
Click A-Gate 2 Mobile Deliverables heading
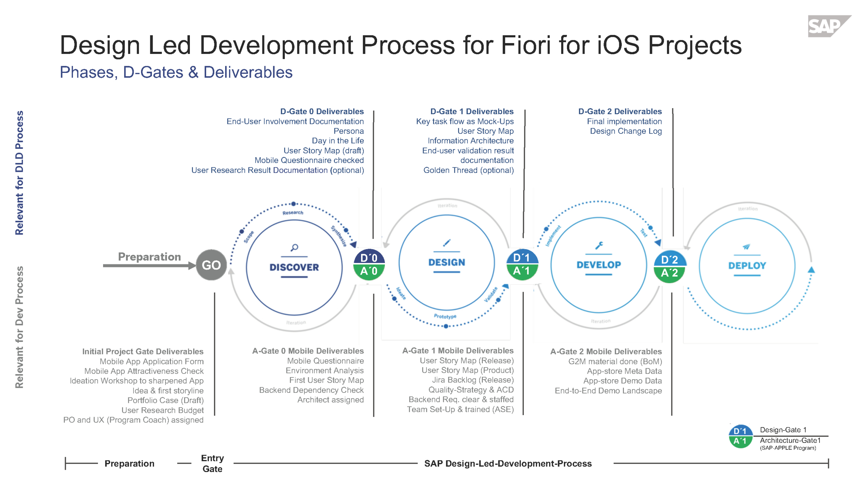pos(606,351)
